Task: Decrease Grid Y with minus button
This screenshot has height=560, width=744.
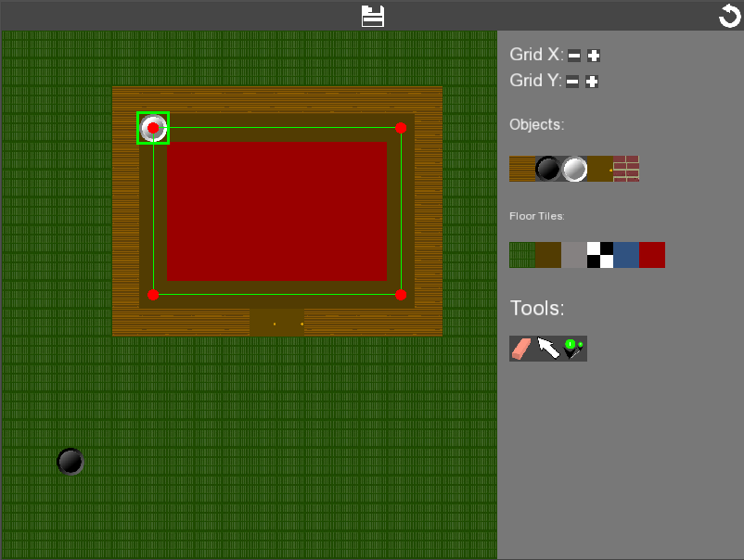Action: click(x=572, y=82)
